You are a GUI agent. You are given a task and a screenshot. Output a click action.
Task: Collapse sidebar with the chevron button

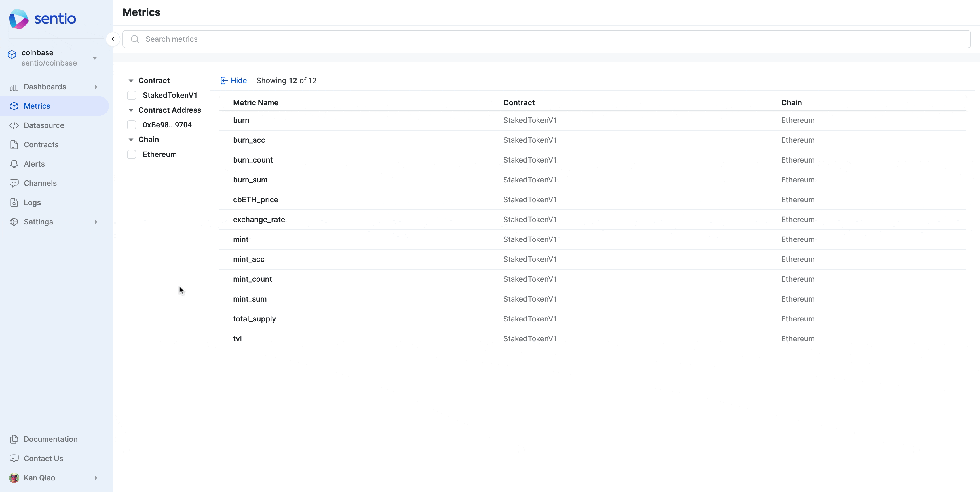[113, 39]
